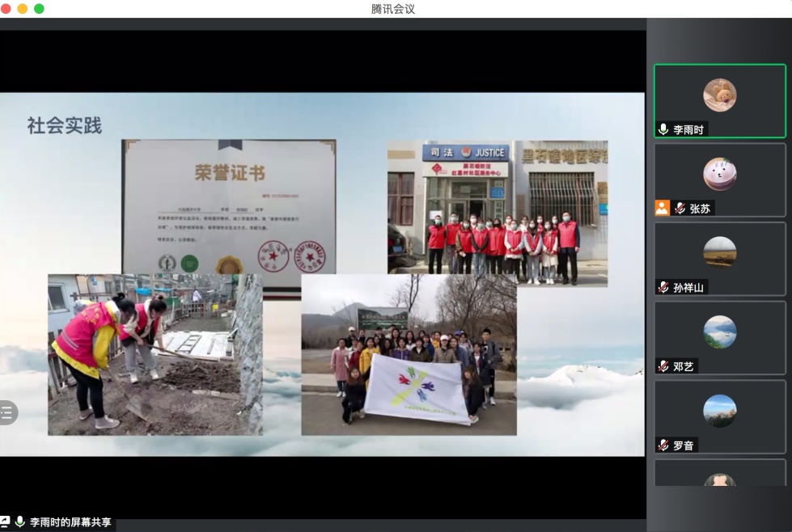Select 张苏's pink bunny avatar
This screenshot has width=792, height=532.
[719, 174]
